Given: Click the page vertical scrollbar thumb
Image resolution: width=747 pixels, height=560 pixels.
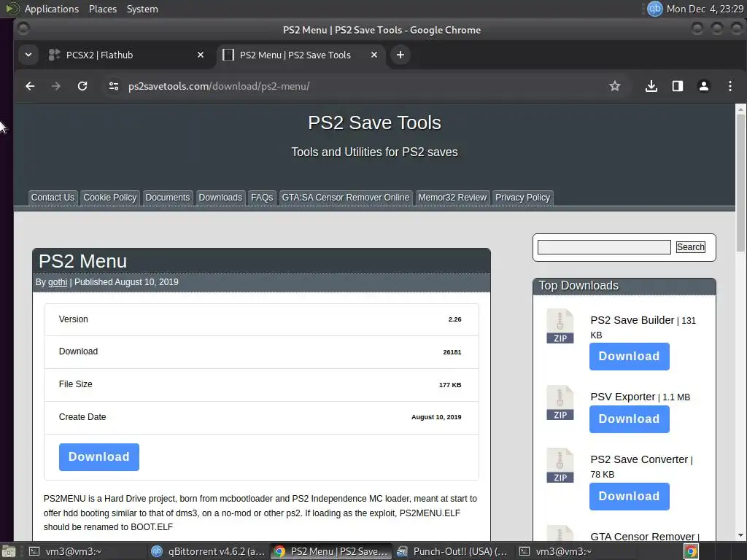Looking at the screenshot, I should pos(740,183).
